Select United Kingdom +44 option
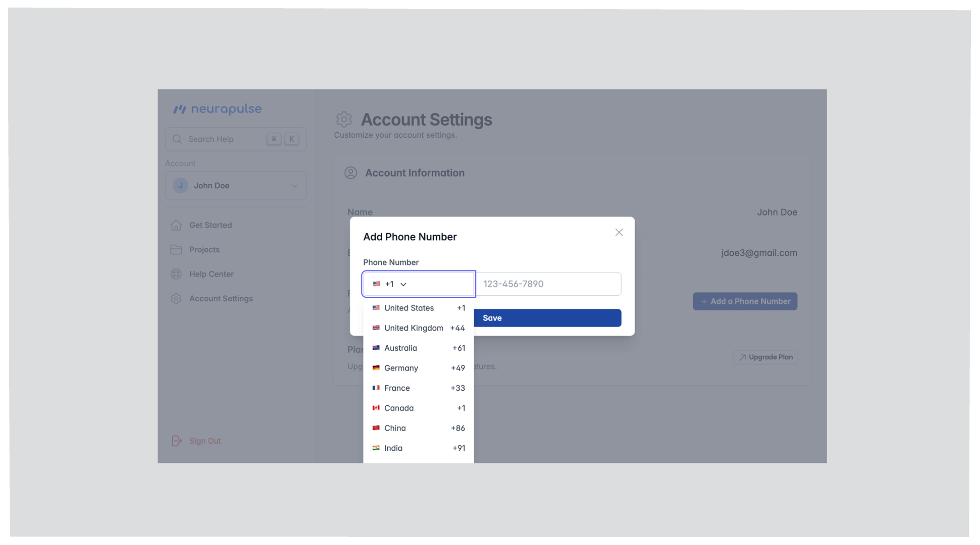Image resolution: width=980 pixels, height=545 pixels. coord(418,328)
